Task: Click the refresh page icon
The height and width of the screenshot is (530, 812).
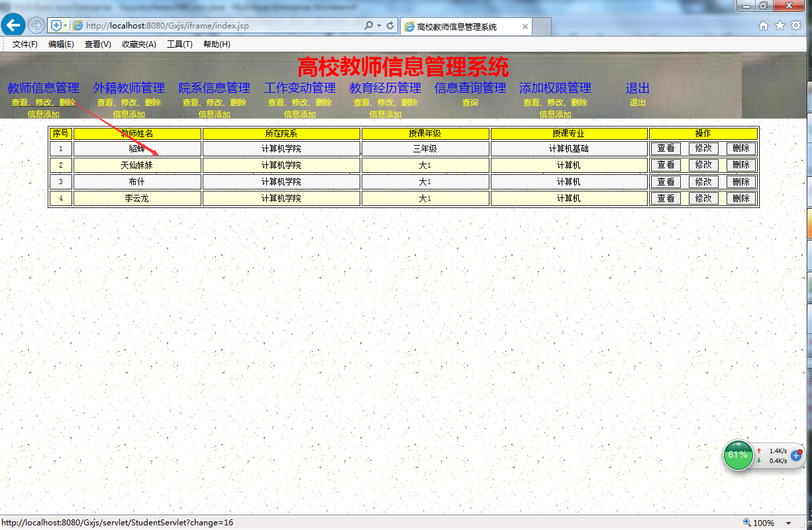Action: pyautogui.click(x=390, y=26)
